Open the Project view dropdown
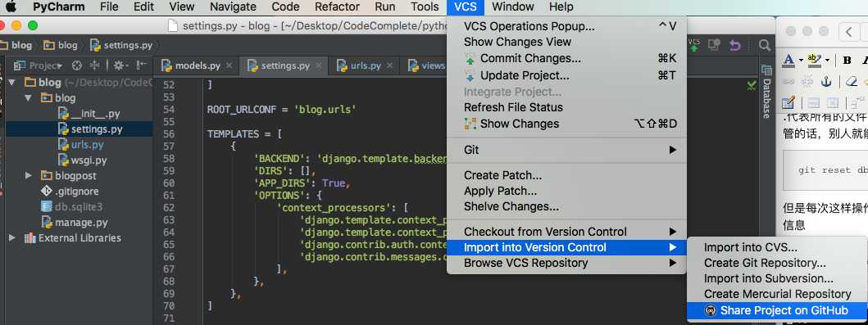Screen dimensions: 868x325 [x=39, y=65]
